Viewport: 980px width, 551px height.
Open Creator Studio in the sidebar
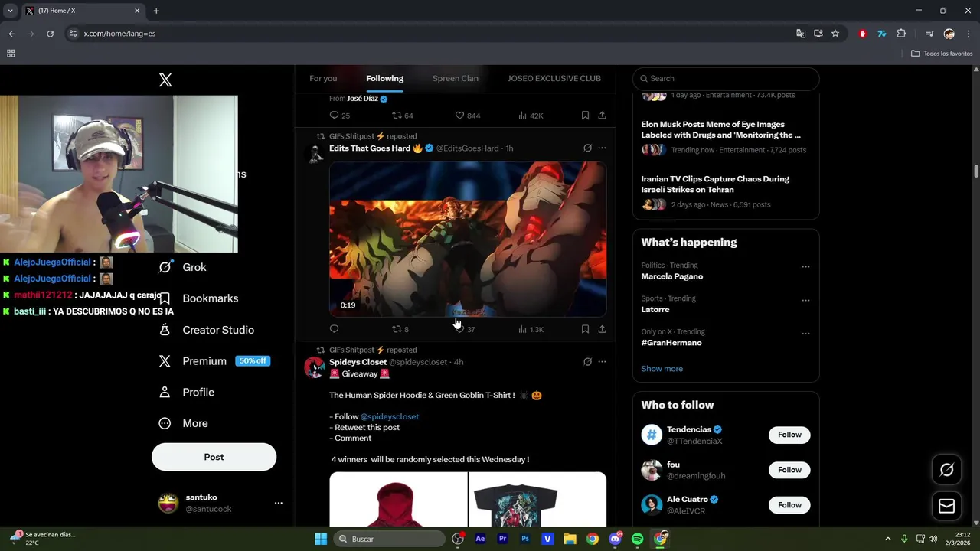206,330
